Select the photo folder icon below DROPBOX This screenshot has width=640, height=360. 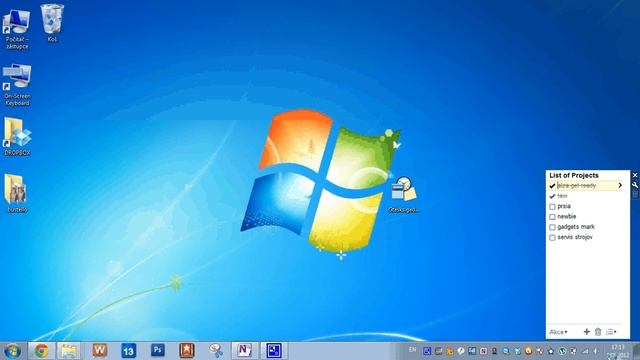17,193
